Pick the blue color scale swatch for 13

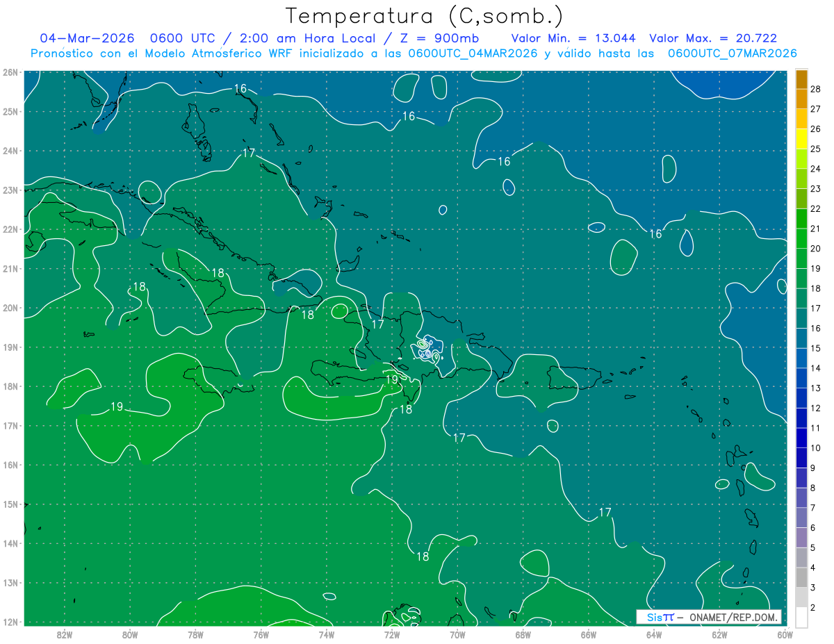[x=801, y=378]
